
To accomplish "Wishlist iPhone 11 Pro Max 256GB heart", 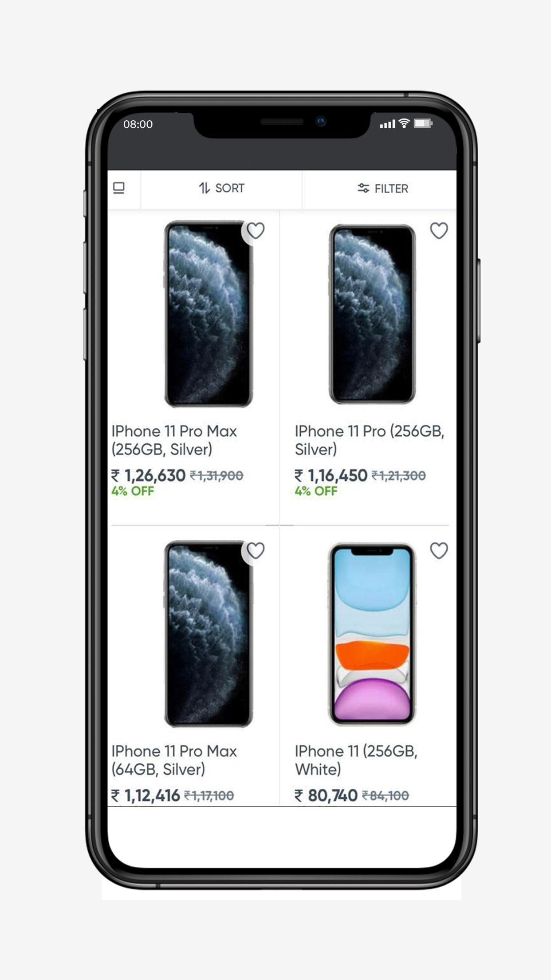I will pyautogui.click(x=256, y=231).
